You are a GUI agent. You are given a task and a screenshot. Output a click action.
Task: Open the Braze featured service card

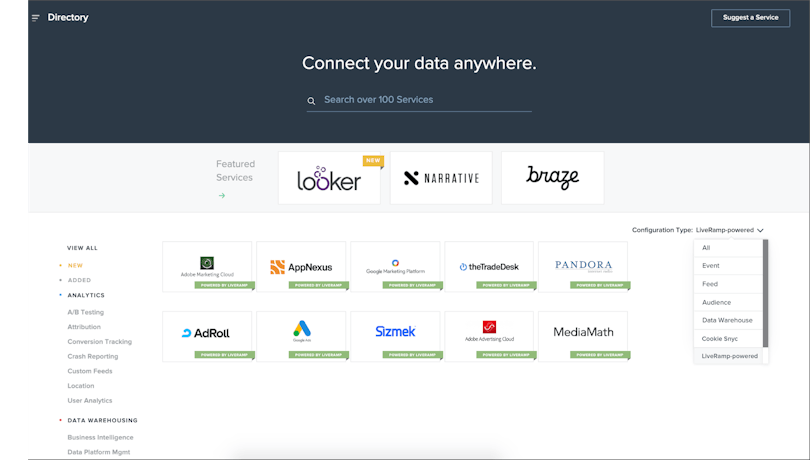pos(552,178)
